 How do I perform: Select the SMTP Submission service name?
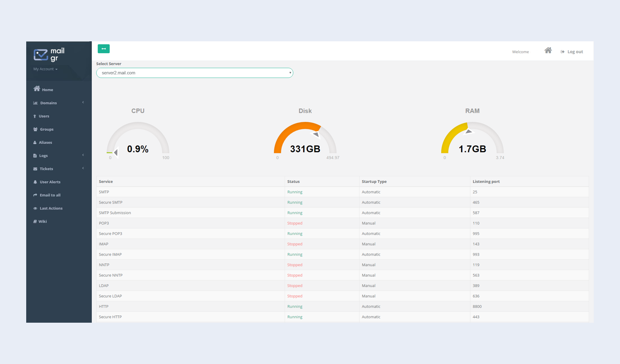[x=115, y=213]
